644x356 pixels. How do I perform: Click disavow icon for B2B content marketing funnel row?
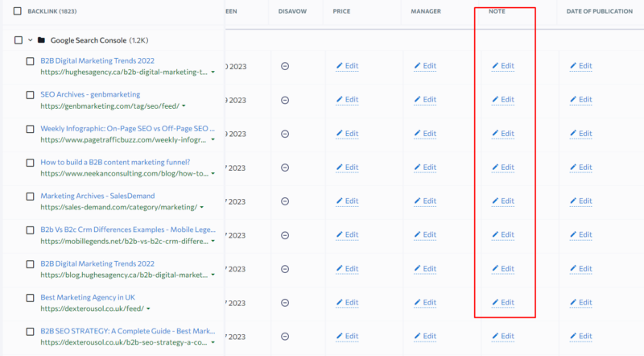coord(285,168)
